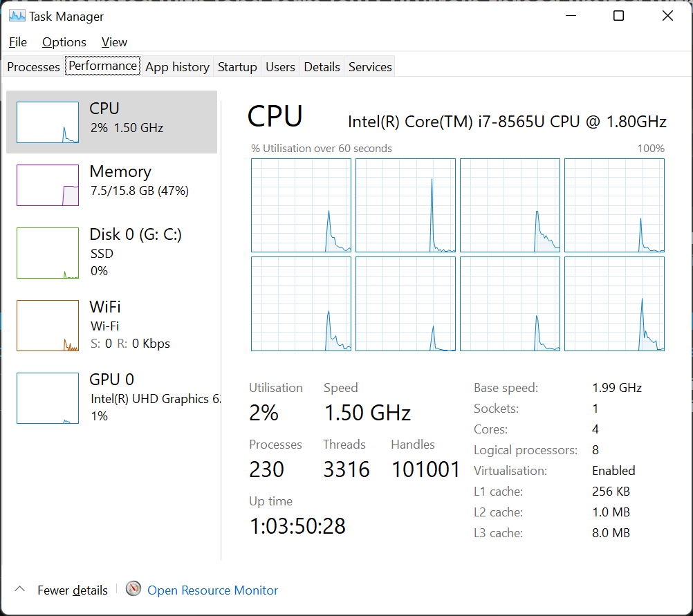The image size is (693, 616).
Task: Select the CPU mini graph thumbnail
Action: coord(48,122)
